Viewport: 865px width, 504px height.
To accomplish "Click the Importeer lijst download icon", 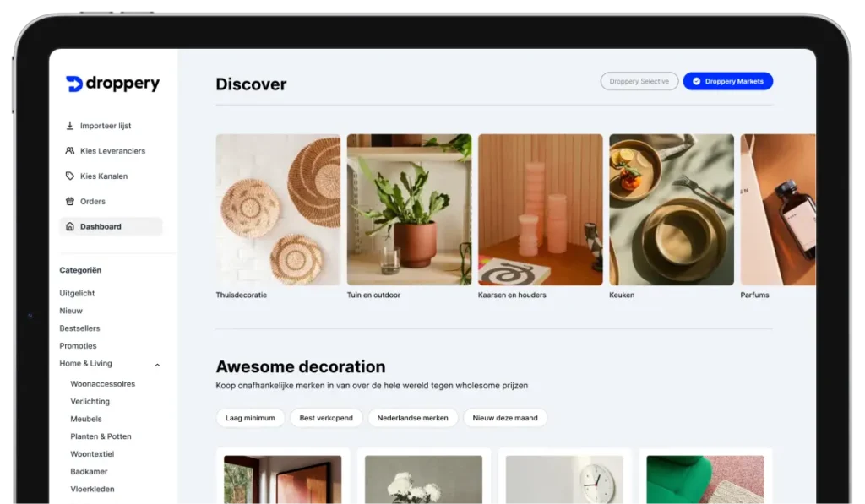I will point(70,126).
